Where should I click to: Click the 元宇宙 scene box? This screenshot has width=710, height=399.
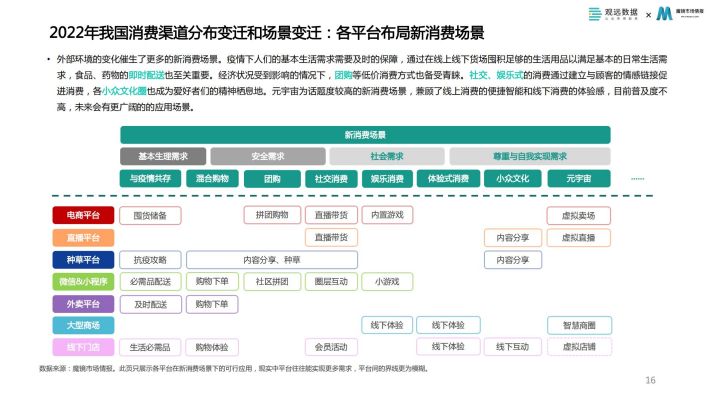pos(579,178)
